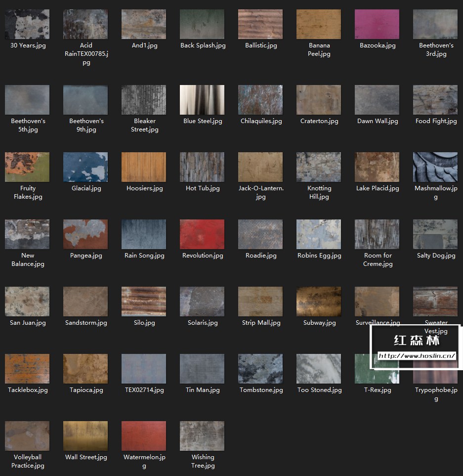Choose the Craterton.jpg thumbnail
The width and height of the screenshot is (463, 476).
[x=319, y=99]
